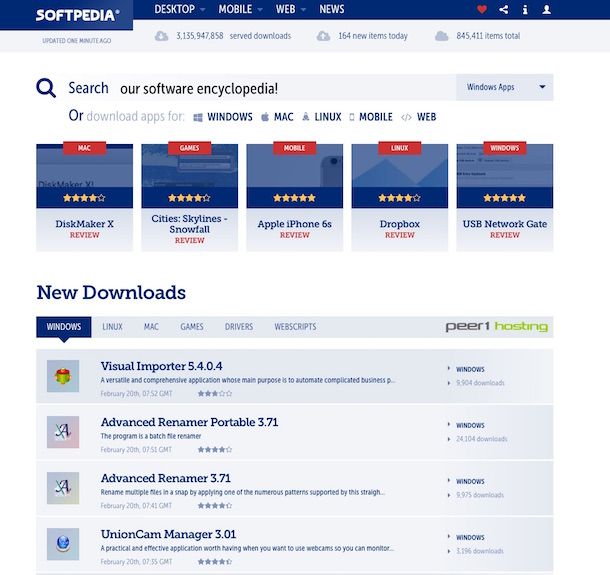The image size is (610, 575).
Task: Click UnionCam Manager star rating
Action: point(215,562)
